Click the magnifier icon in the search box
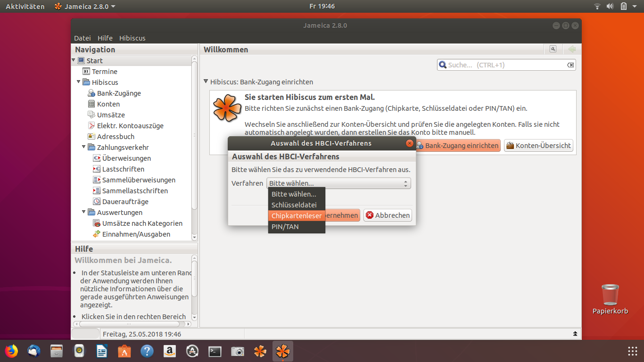The height and width of the screenshot is (362, 644). tap(443, 65)
